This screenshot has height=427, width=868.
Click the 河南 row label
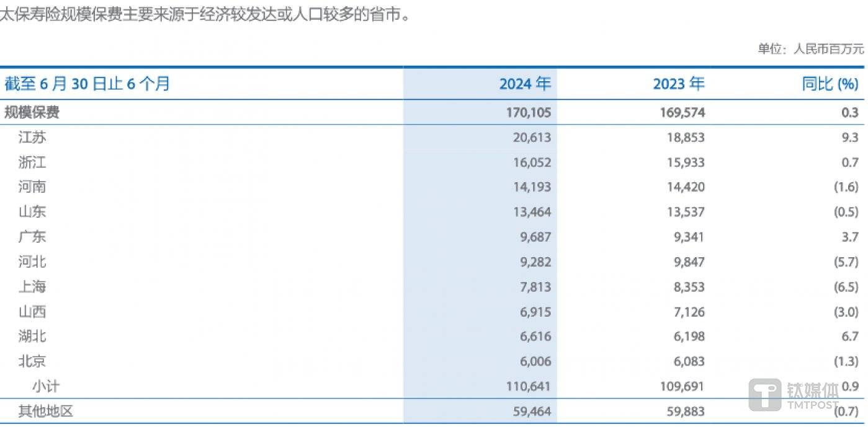tap(31, 187)
